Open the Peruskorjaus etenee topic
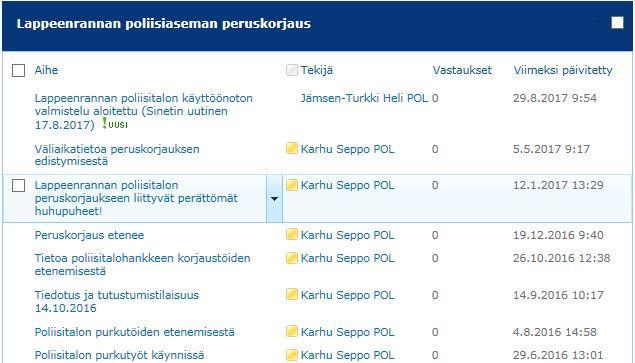635x363 pixels. (89, 235)
